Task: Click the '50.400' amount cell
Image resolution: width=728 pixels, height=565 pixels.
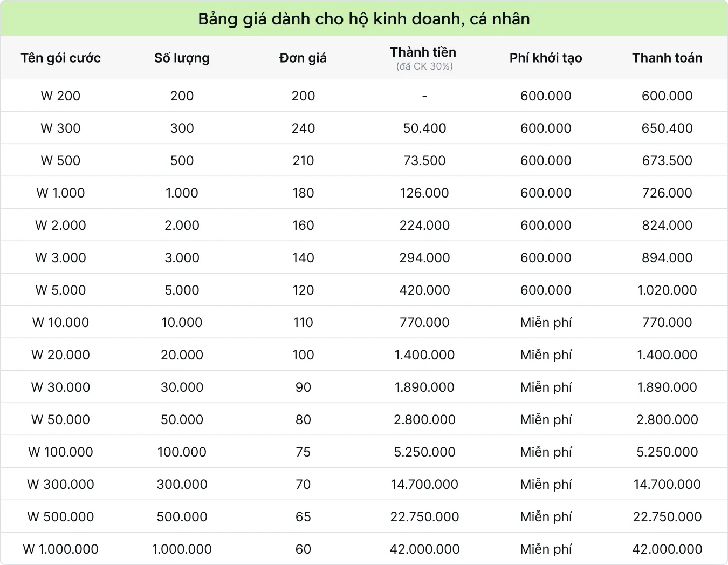Action: (x=424, y=128)
